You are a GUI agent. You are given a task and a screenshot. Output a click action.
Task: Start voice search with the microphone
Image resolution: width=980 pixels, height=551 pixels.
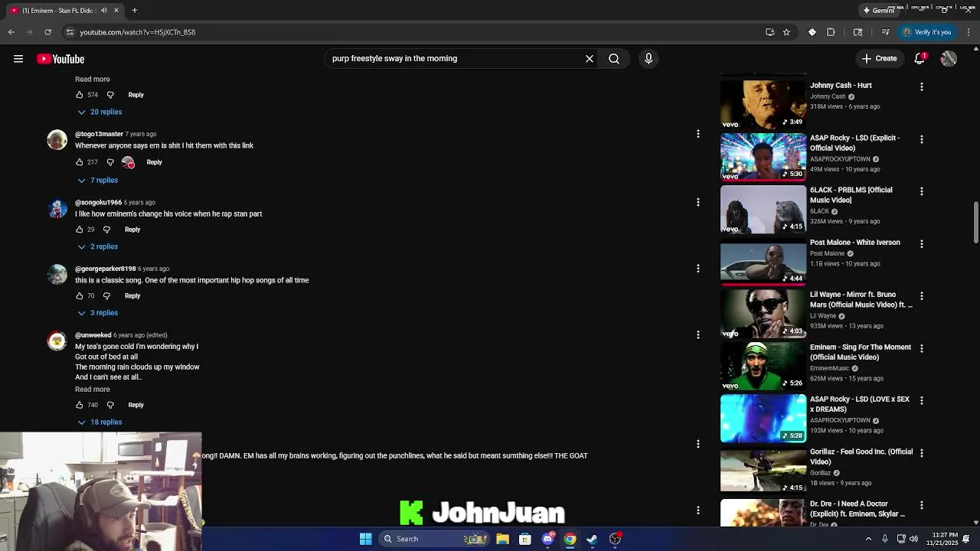pos(648,59)
